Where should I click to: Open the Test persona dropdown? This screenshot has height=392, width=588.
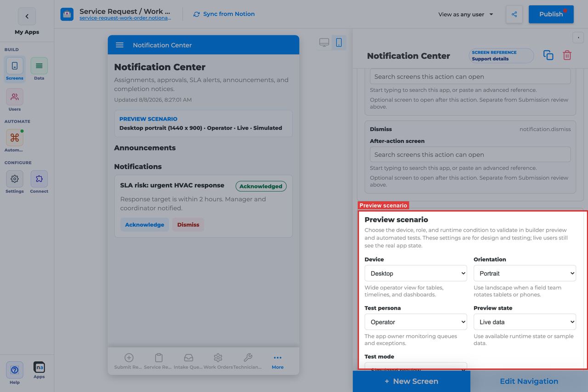coord(416,322)
